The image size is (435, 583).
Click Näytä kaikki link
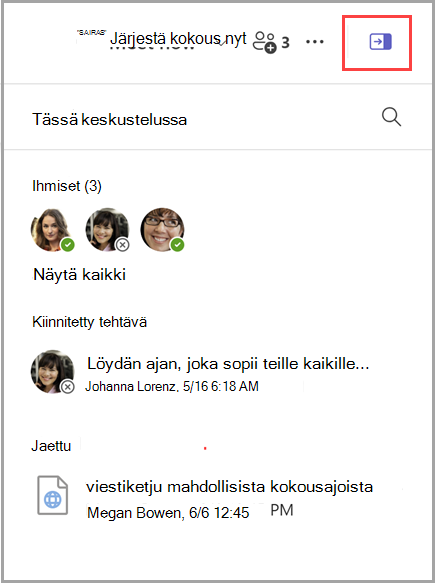click(80, 274)
